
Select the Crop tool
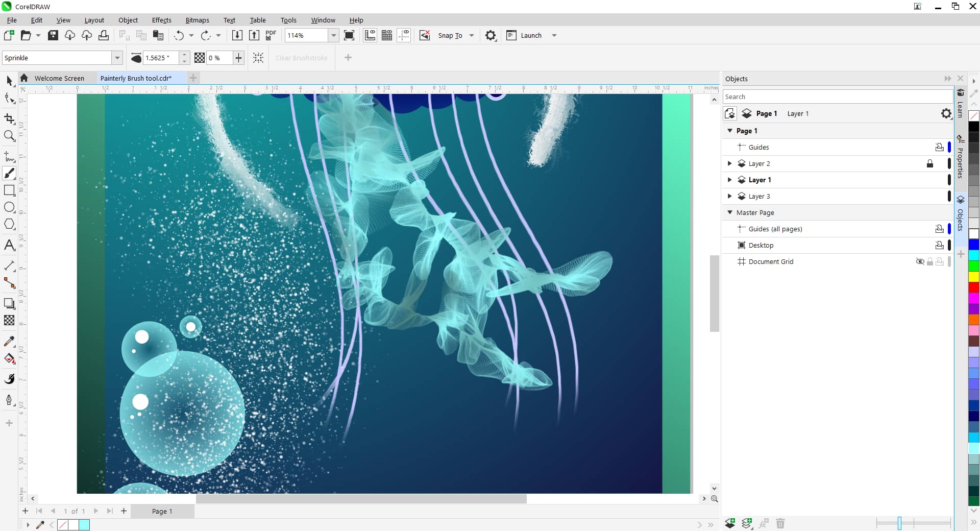tap(9, 118)
